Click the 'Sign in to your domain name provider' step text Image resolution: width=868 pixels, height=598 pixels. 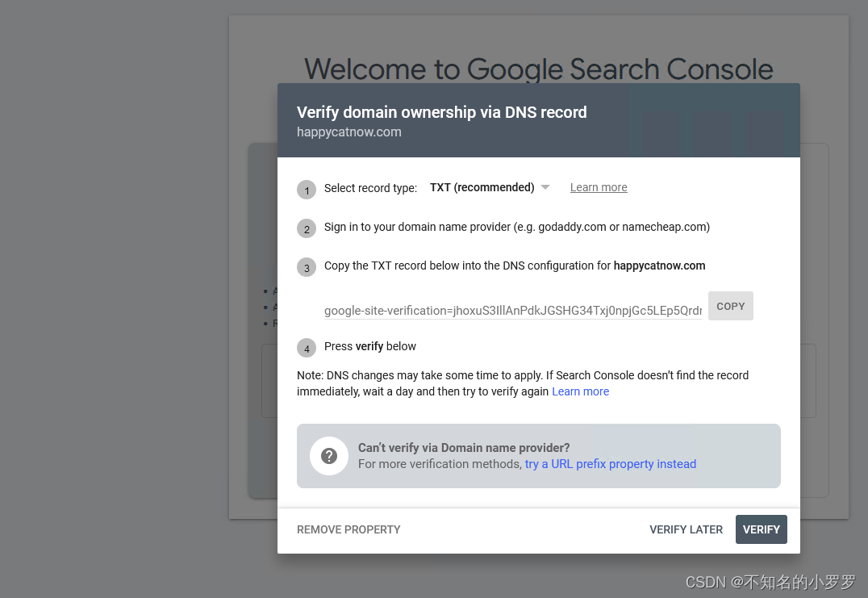point(516,227)
